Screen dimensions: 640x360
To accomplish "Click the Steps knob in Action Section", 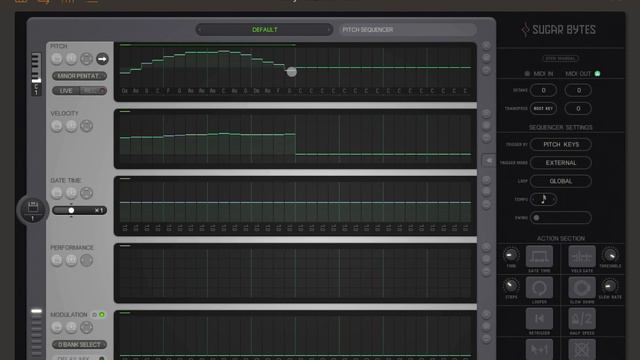I will pos(511,286).
